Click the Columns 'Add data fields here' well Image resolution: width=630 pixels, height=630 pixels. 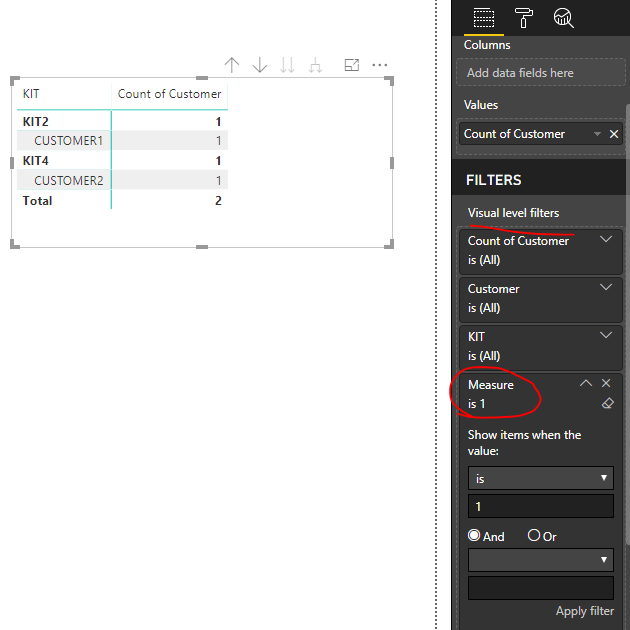[540, 73]
